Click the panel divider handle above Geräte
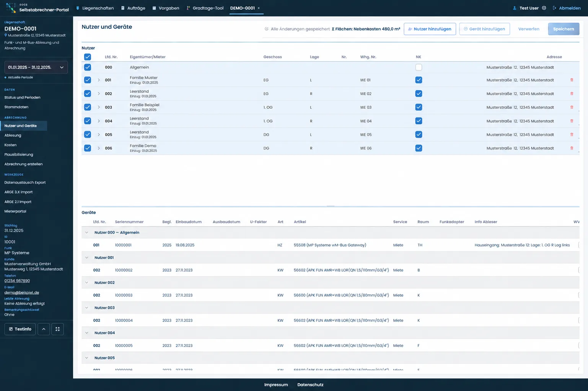The height and width of the screenshot is (391, 588). coord(331,206)
